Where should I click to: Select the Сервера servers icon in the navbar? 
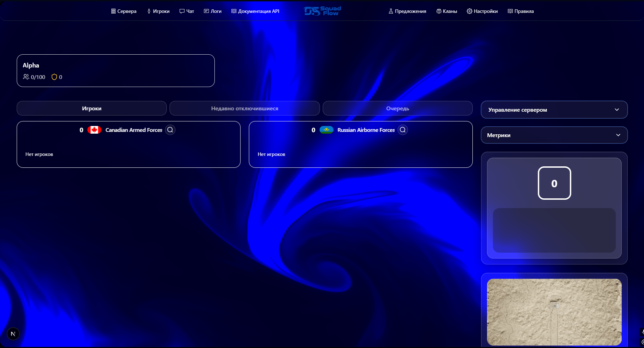click(113, 11)
